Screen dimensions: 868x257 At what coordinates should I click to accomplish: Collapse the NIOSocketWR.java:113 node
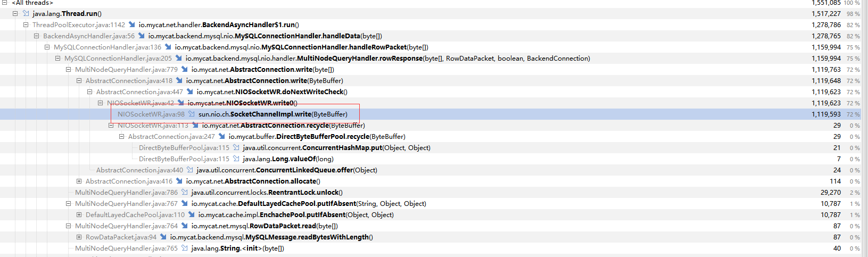pyautogui.click(x=111, y=126)
